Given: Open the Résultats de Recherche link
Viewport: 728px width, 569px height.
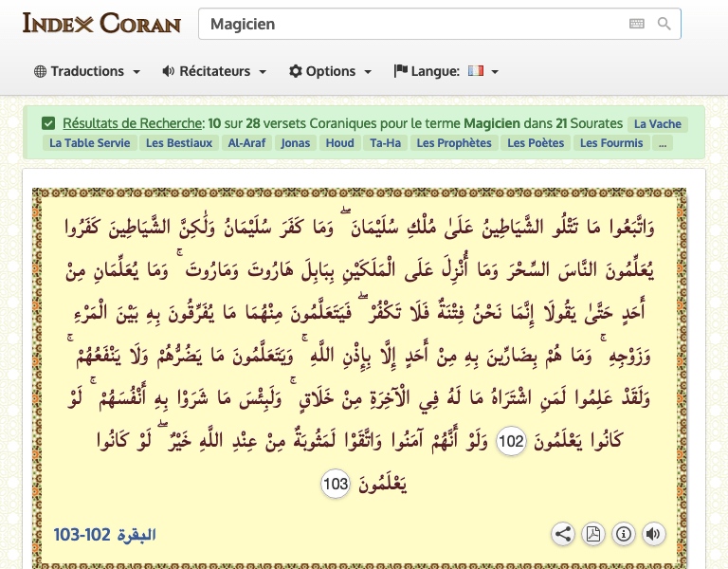Looking at the screenshot, I should (x=133, y=123).
